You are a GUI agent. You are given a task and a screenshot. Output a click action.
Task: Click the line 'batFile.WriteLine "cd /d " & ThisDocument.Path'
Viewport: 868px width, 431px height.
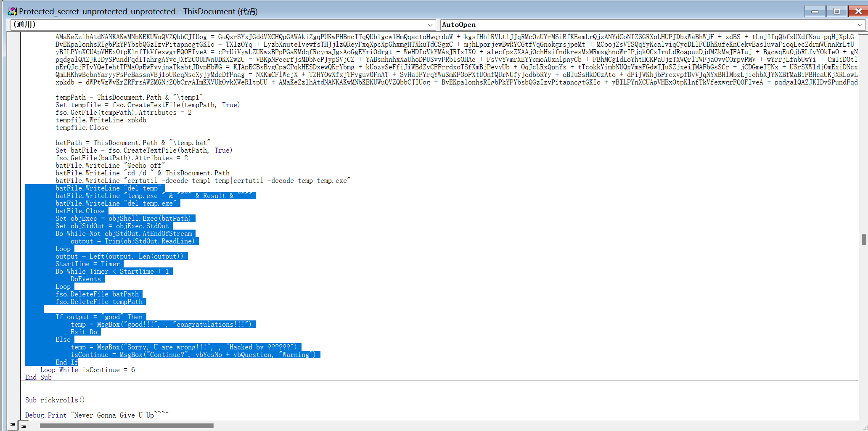click(143, 173)
